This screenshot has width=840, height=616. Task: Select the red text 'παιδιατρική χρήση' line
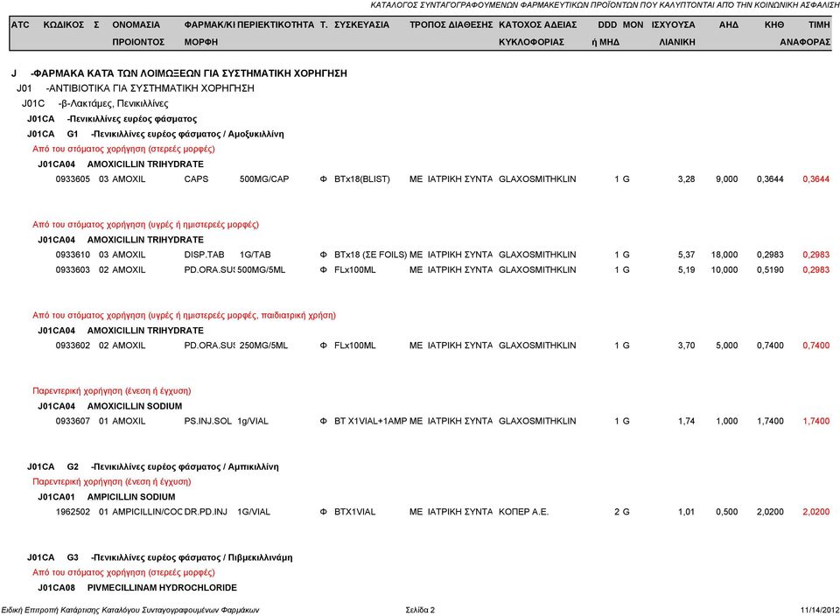pyautogui.click(x=185, y=316)
